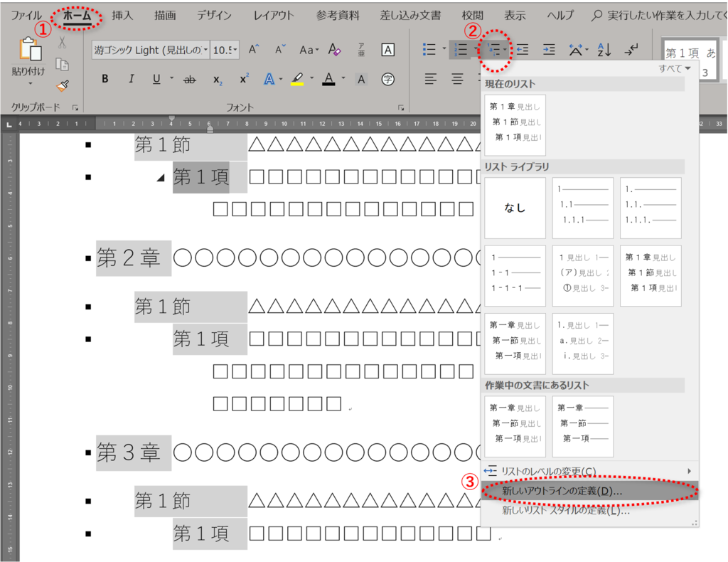Switch to the 挿入 ribbon tab
The image size is (728, 562).
[x=121, y=14]
